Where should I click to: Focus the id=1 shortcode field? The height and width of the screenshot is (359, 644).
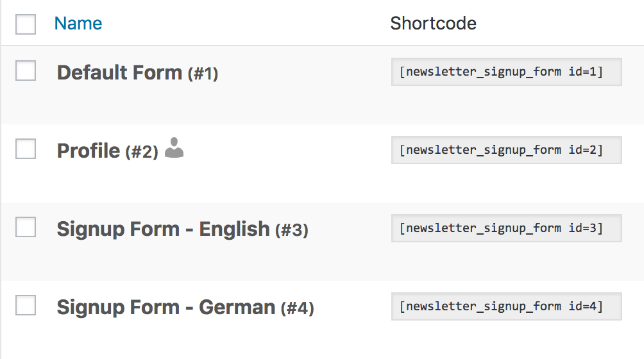(x=506, y=72)
